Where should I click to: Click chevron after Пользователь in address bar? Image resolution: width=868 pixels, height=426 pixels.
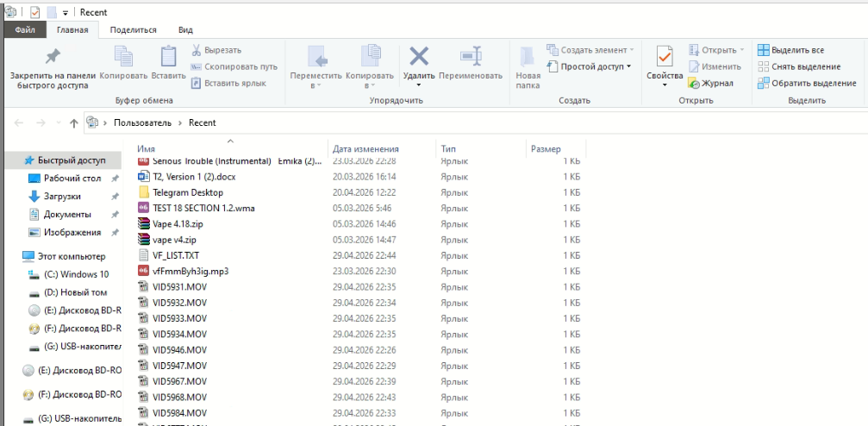pos(180,123)
